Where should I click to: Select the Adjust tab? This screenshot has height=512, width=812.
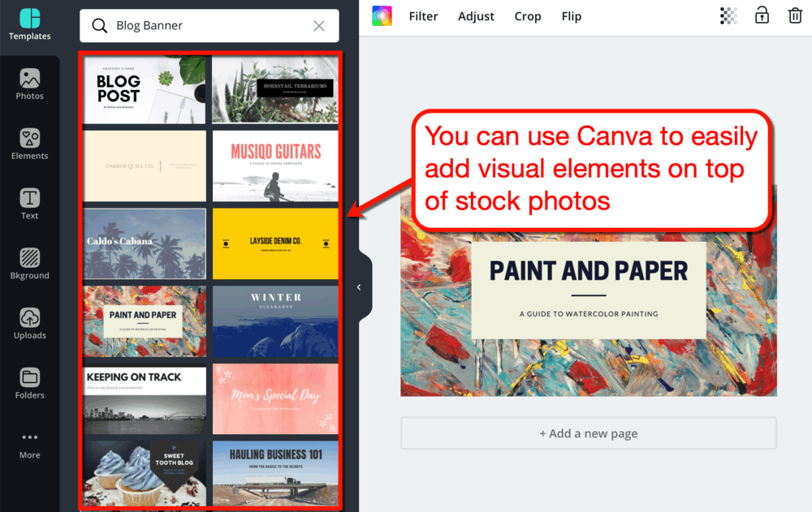[x=476, y=16]
